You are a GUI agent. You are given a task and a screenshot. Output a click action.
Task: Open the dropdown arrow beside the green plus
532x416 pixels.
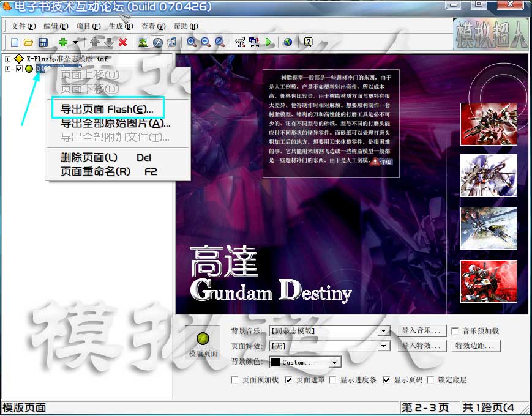[x=76, y=42]
